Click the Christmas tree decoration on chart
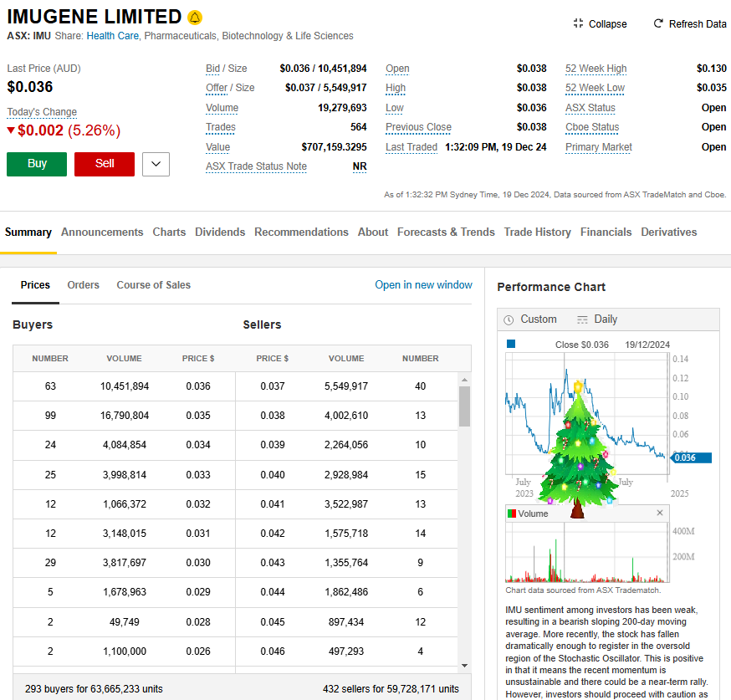 (x=578, y=448)
